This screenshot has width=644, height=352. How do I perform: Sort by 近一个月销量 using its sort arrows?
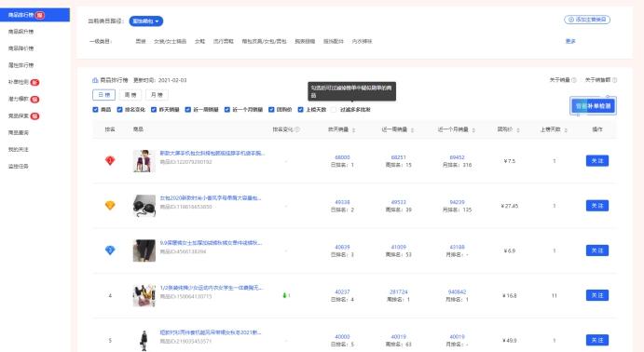pyautogui.click(x=473, y=129)
